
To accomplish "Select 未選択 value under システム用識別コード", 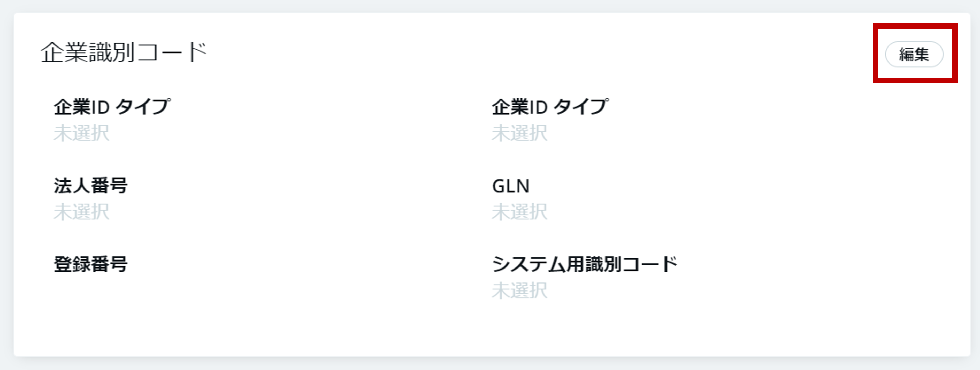I will point(519,291).
